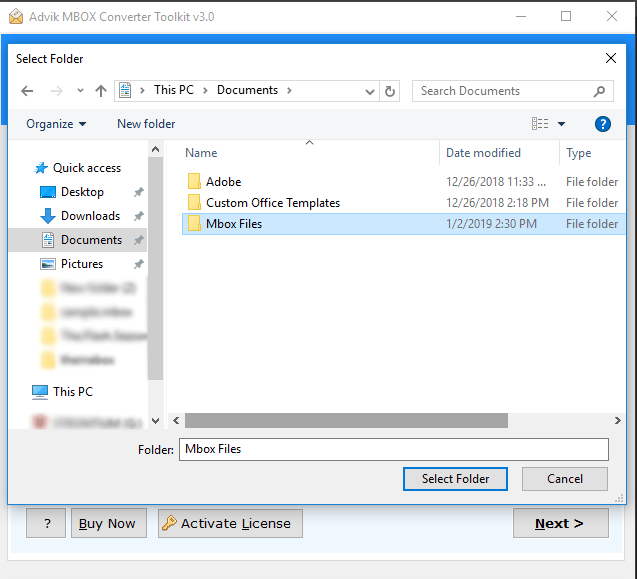The width and height of the screenshot is (637, 579).
Task: Open Desktop in the navigation pane
Action: click(x=72, y=192)
